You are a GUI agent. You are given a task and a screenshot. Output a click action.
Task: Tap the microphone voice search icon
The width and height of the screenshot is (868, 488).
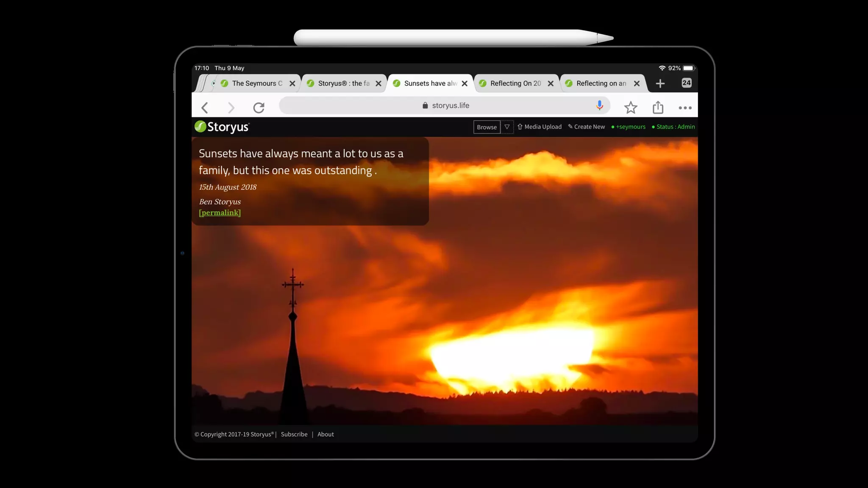click(x=599, y=105)
